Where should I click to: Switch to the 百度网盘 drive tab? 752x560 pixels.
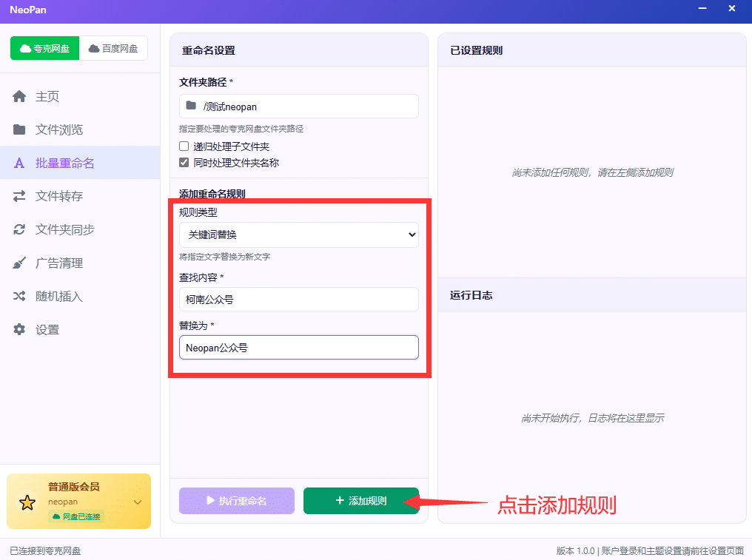pos(113,48)
